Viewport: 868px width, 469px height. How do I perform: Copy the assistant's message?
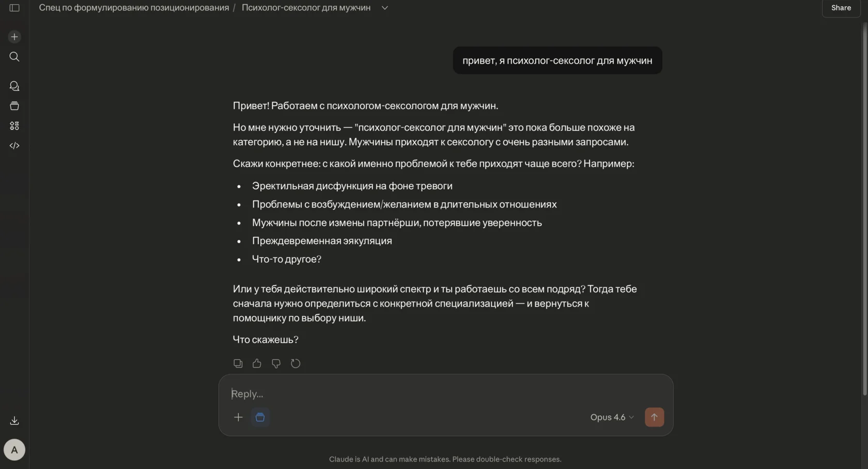point(238,364)
